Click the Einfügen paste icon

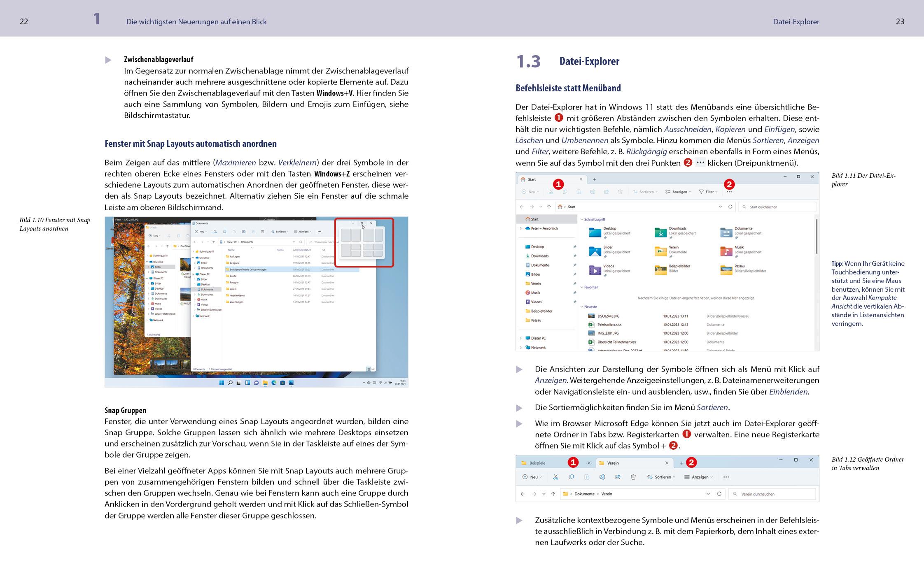pos(579,192)
